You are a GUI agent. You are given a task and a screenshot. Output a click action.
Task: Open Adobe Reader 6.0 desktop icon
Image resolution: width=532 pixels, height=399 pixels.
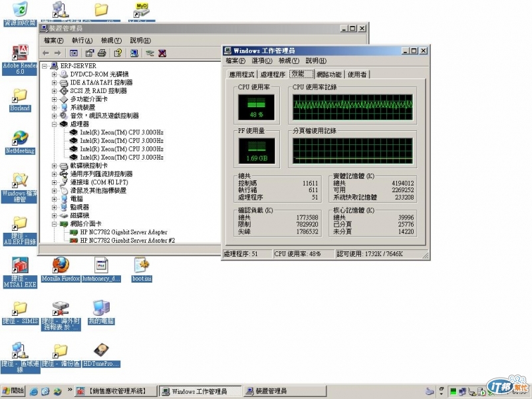tap(20, 60)
